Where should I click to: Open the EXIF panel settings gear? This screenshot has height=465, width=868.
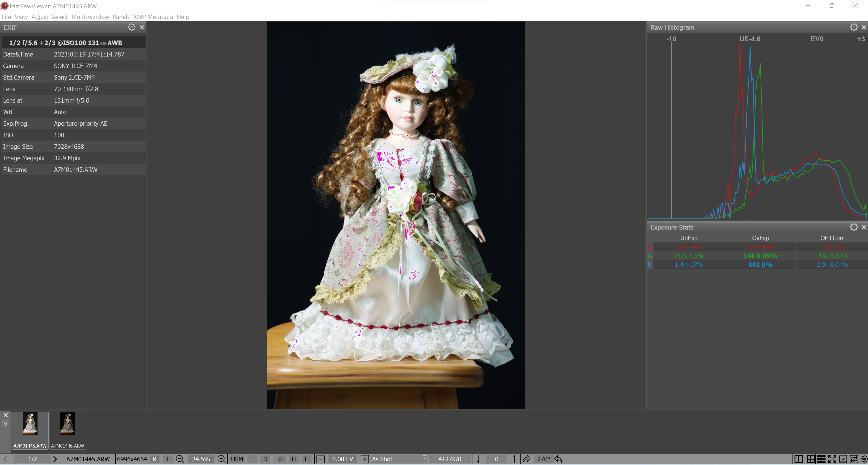131,27
